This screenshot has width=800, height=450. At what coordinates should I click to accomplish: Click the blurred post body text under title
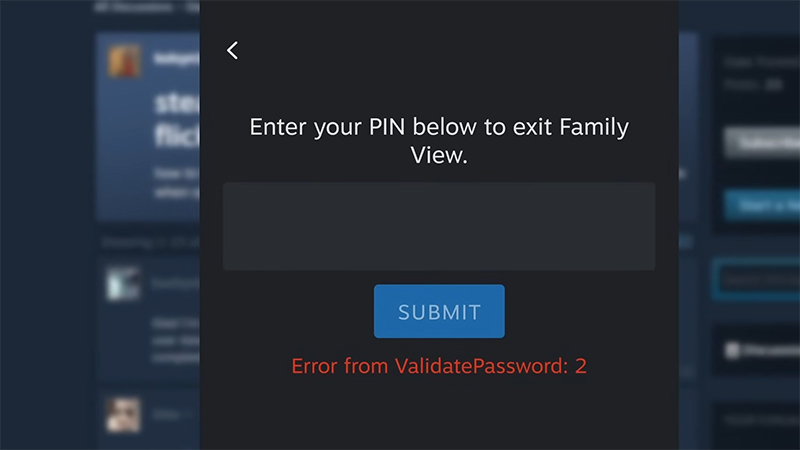[176, 180]
